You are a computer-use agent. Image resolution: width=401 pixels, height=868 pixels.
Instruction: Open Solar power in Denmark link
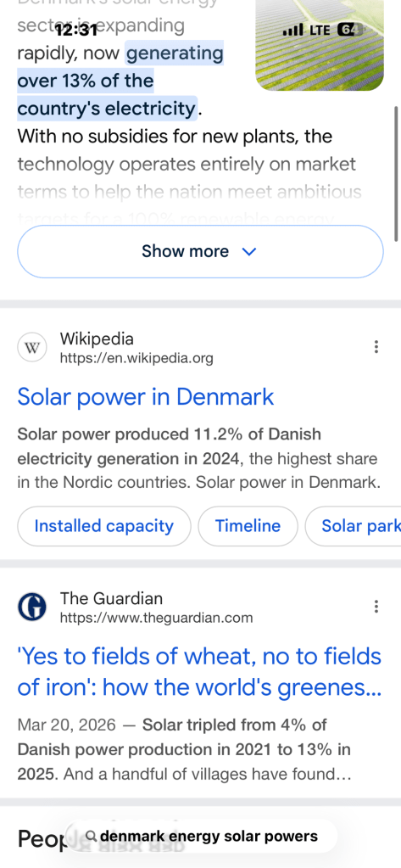point(146,397)
